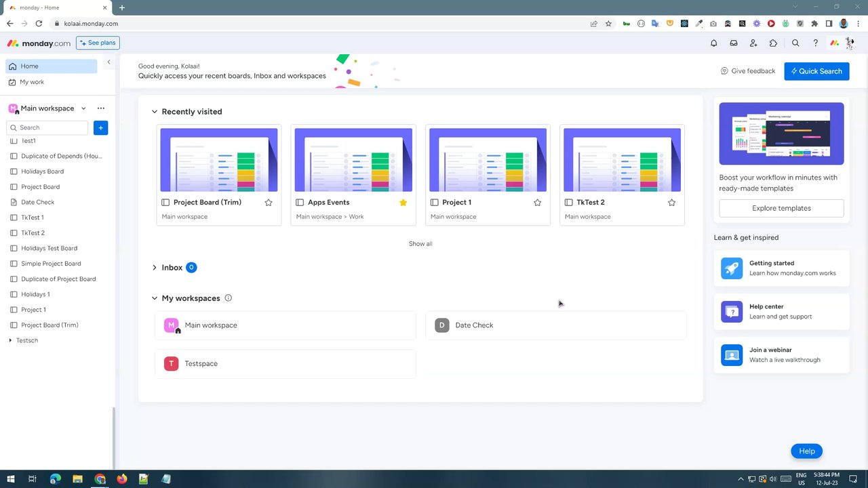The height and width of the screenshot is (488, 868).
Task: Open Project Board (Trim) thumbnail
Action: (218, 160)
